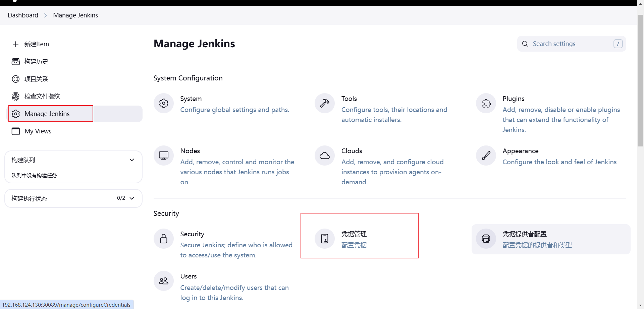Screen dimensions: 644x309
Task: Open 新建Item from the sidebar
Action: (37, 44)
